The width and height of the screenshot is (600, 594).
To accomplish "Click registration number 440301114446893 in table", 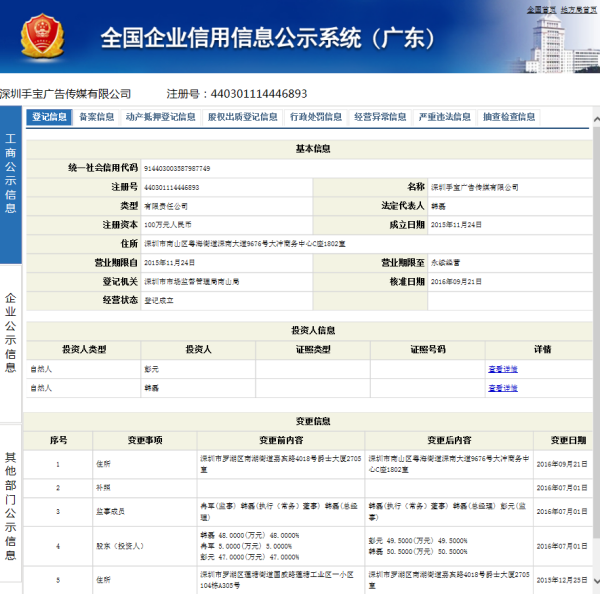I will pyautogui.click(x=171, y=188).
